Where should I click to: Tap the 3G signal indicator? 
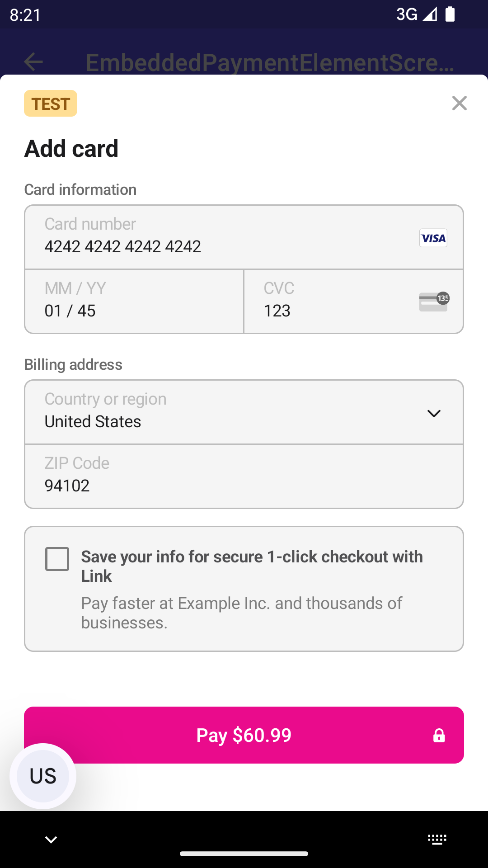click(416, 14)
